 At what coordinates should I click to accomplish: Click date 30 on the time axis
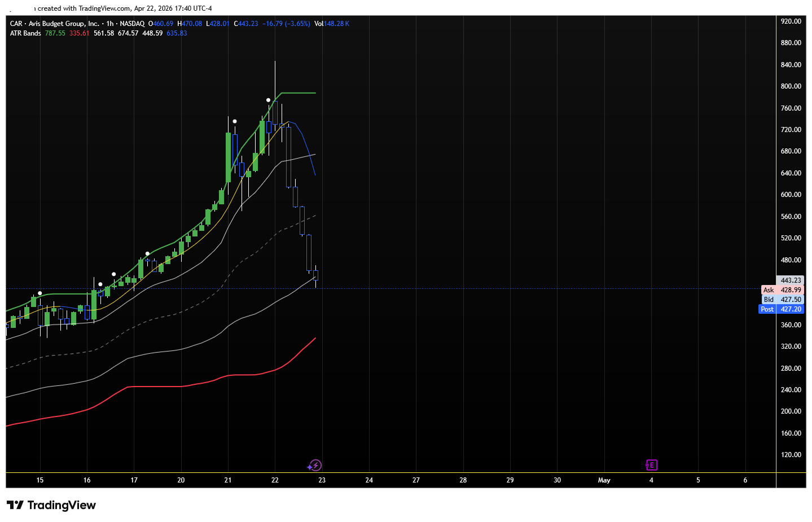pos(557,480)
